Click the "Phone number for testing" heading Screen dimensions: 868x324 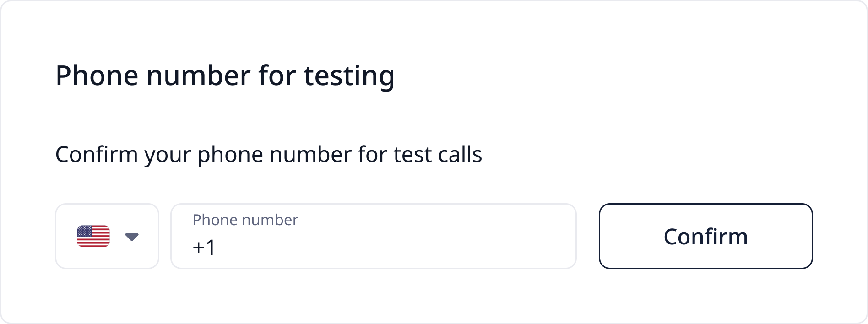[225, 76]
